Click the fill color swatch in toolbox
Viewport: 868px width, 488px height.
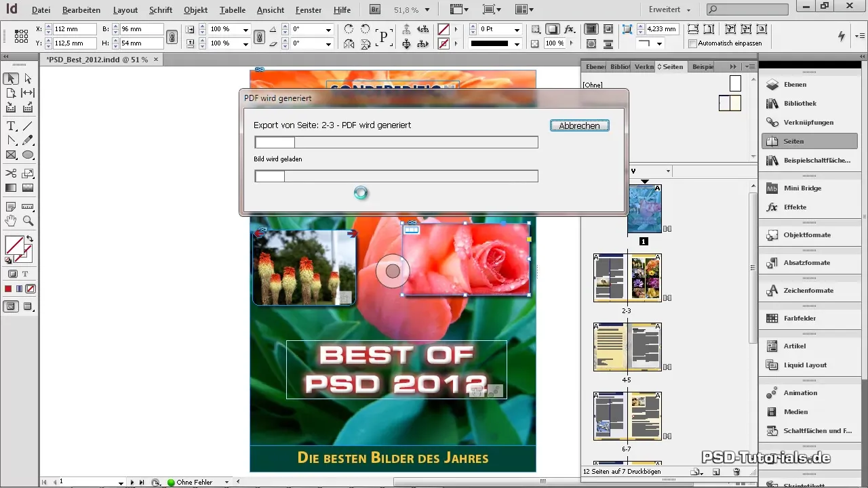click(14, 245)
